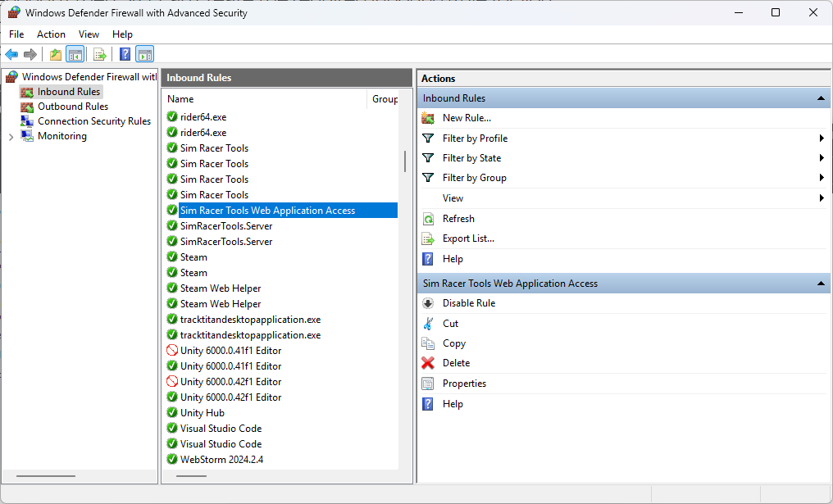Select the Windows Defender Firewall root node
This screenshot has height=504, width=833.
[x=89, y=77]
